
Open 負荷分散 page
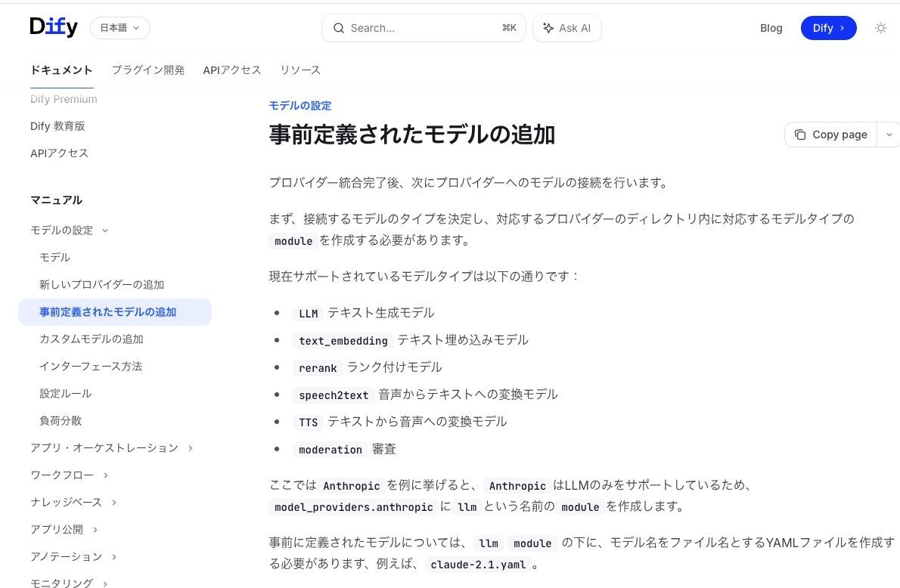[61, 420]
